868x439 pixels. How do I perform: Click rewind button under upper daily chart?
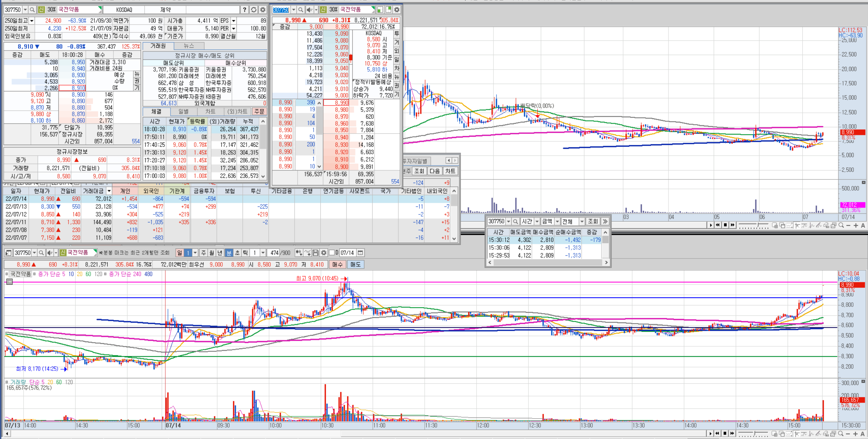(x=718, y=225)
